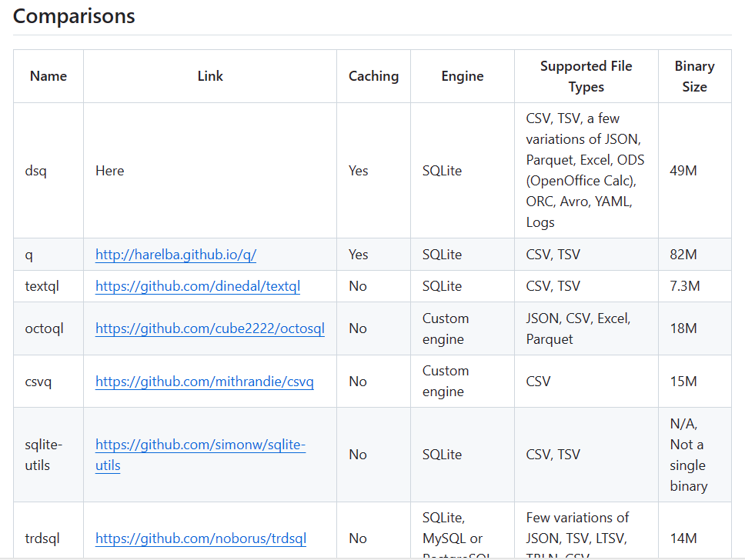Click the Link column header
The width and height of the screenshot is (745, 560).
[210, 76]
